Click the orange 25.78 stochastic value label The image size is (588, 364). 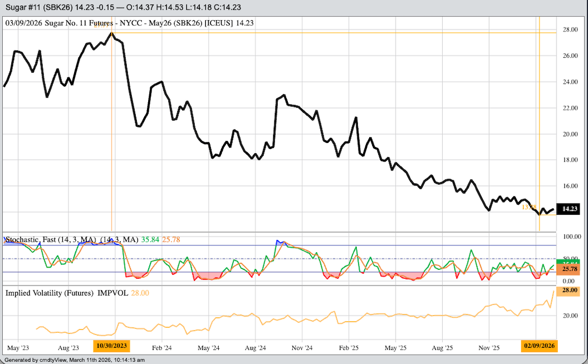[x=568, y=269]
